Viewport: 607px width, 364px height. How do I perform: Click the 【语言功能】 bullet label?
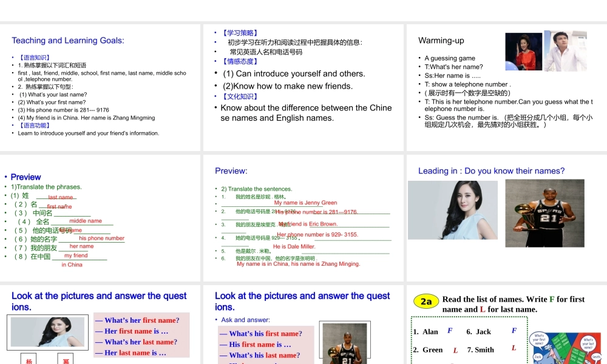tap(35, 126)
